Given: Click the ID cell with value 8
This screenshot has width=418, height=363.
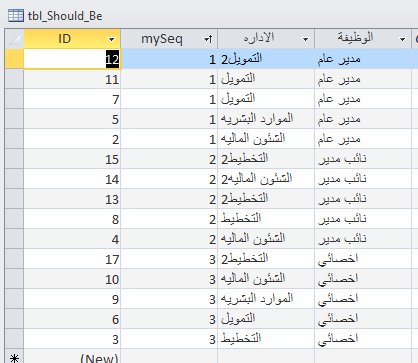Looking at the screenshot, I should click(72, 219).
